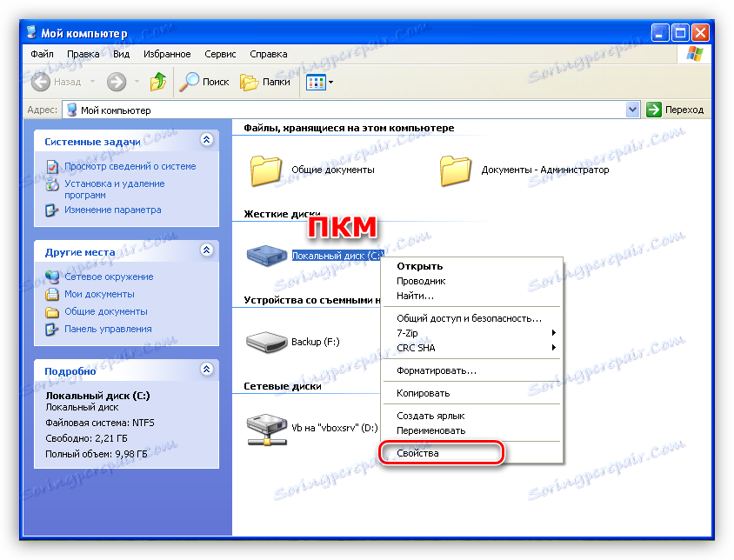Toggle the Папки folders pane
This screenshot has width=734, height=560.
point(265,82)
